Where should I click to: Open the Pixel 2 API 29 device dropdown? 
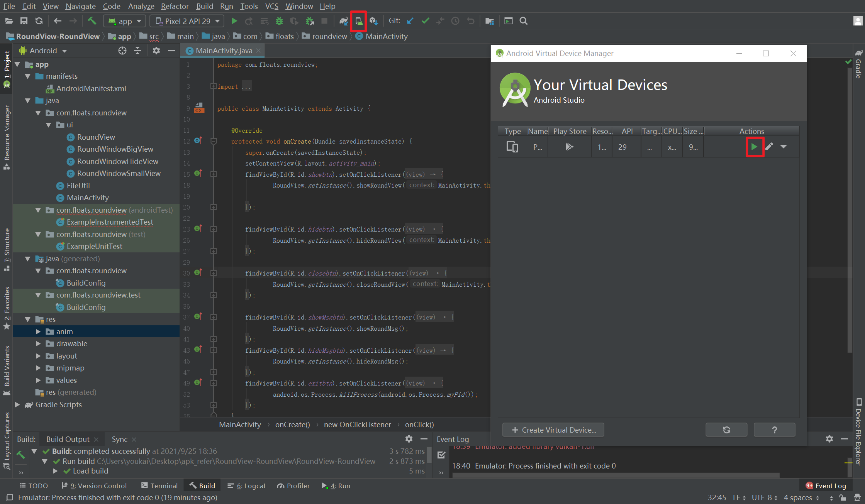point(187,21)
